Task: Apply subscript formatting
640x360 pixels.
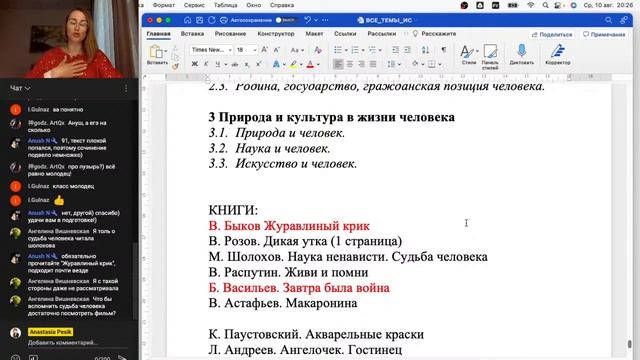Action: 247,64
